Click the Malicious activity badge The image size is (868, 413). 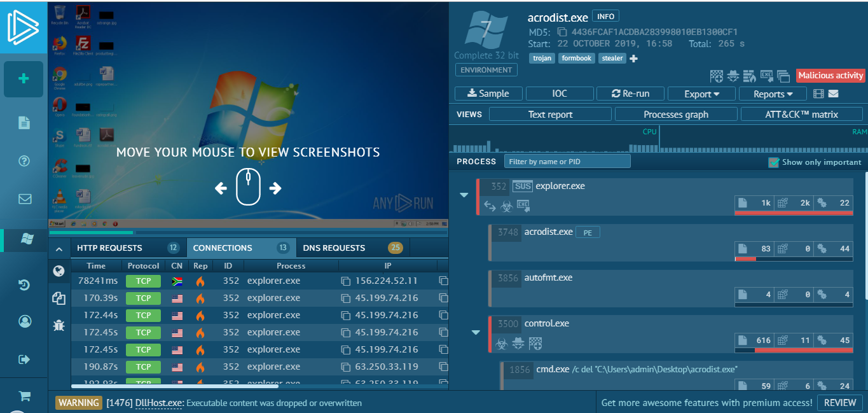tap(830, 75)
